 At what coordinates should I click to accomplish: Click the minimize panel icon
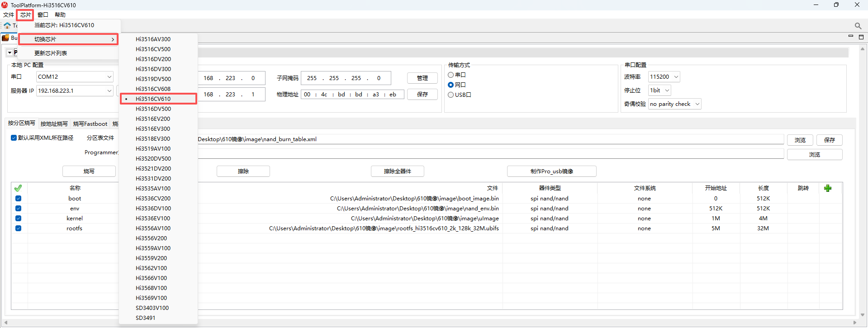point(851,37)
